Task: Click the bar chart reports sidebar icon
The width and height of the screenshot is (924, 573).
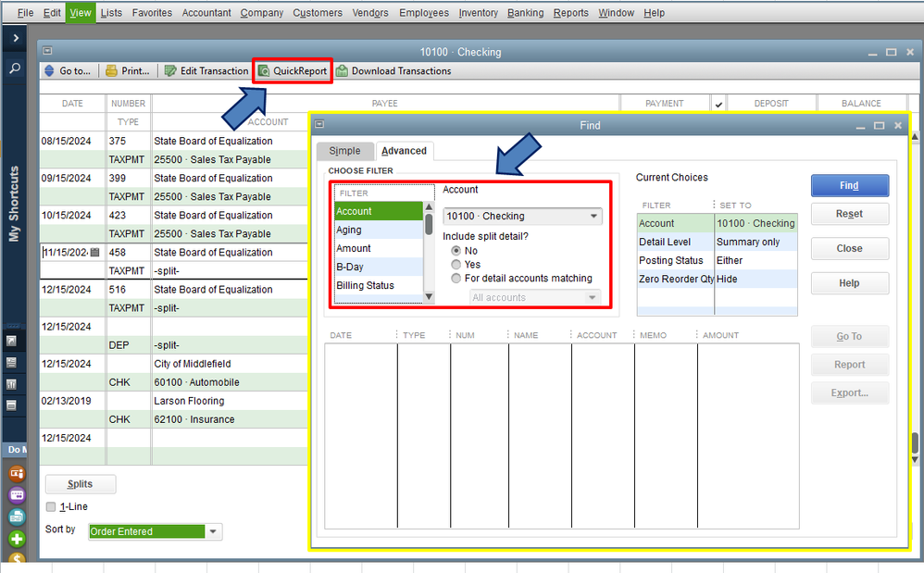Action: pyautogui.click(x=11, y=384)
